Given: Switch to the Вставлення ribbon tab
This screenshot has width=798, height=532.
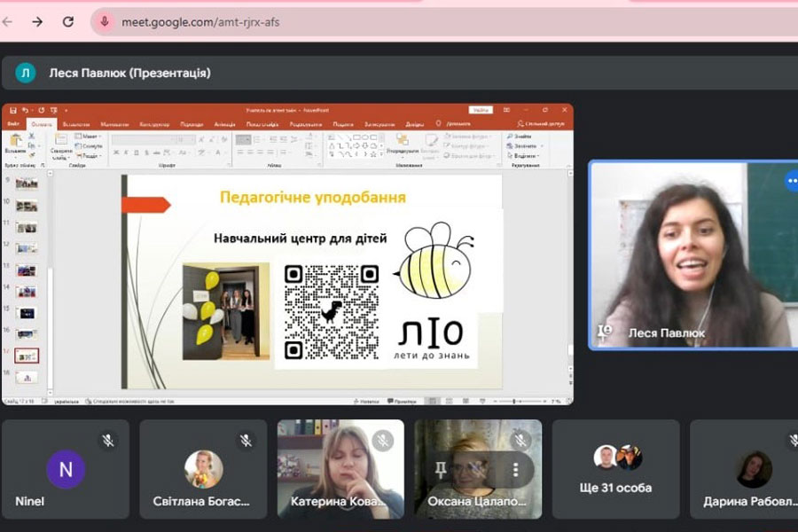Looking at the screenshot, I should pyautogui.click(x=76, y=124).
